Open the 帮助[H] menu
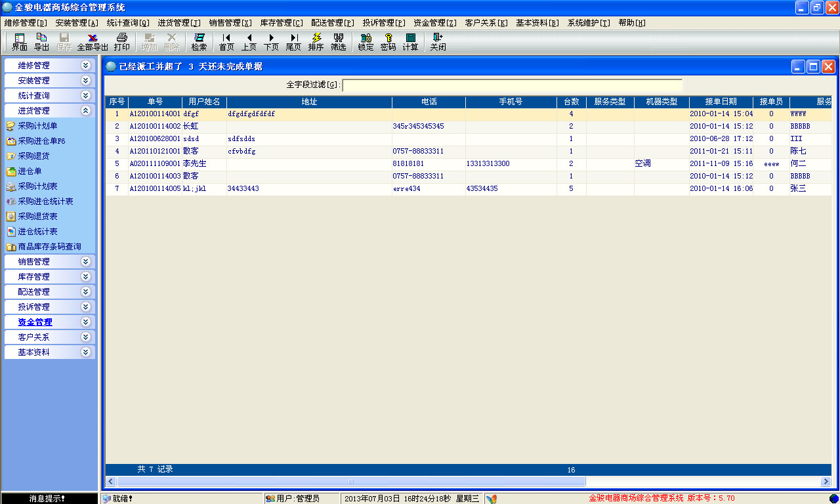 pos(632,23)
